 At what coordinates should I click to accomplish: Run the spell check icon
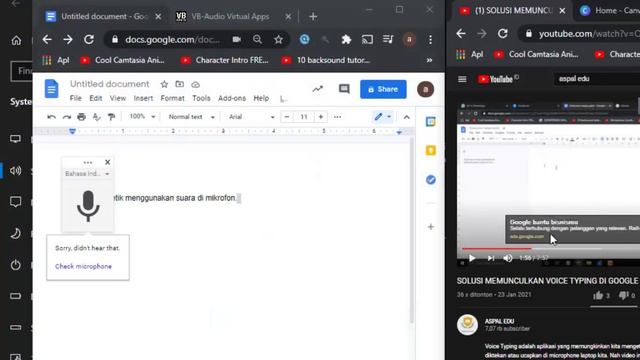[96, 117]
